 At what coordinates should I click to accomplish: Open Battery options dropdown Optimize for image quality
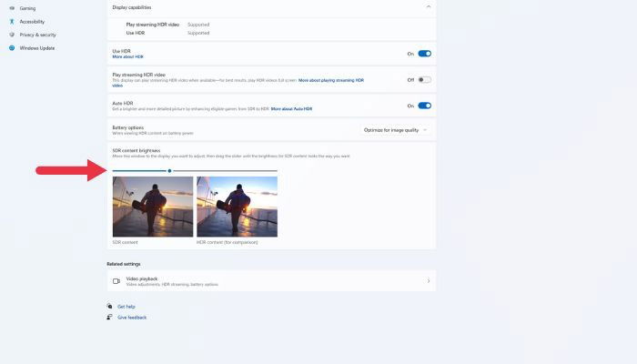click(x=395, y=130)
